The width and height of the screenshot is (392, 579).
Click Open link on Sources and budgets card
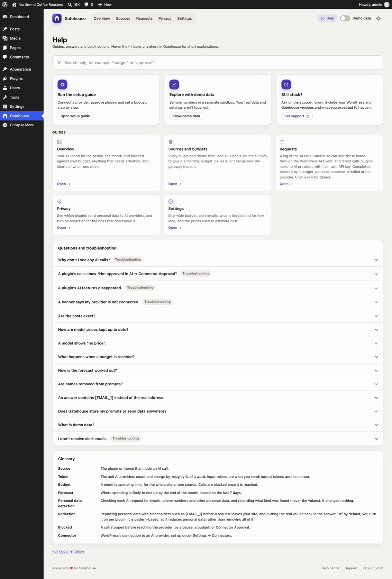point(175,184)
